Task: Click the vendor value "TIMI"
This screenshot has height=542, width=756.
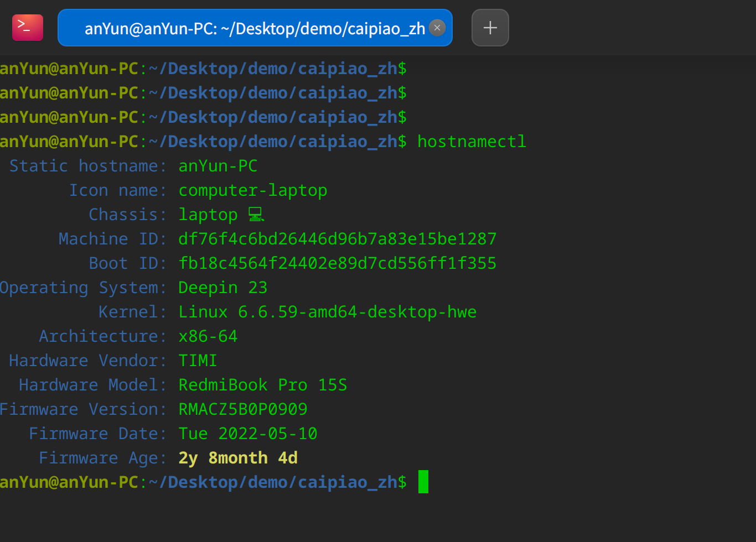Action: 198,361
